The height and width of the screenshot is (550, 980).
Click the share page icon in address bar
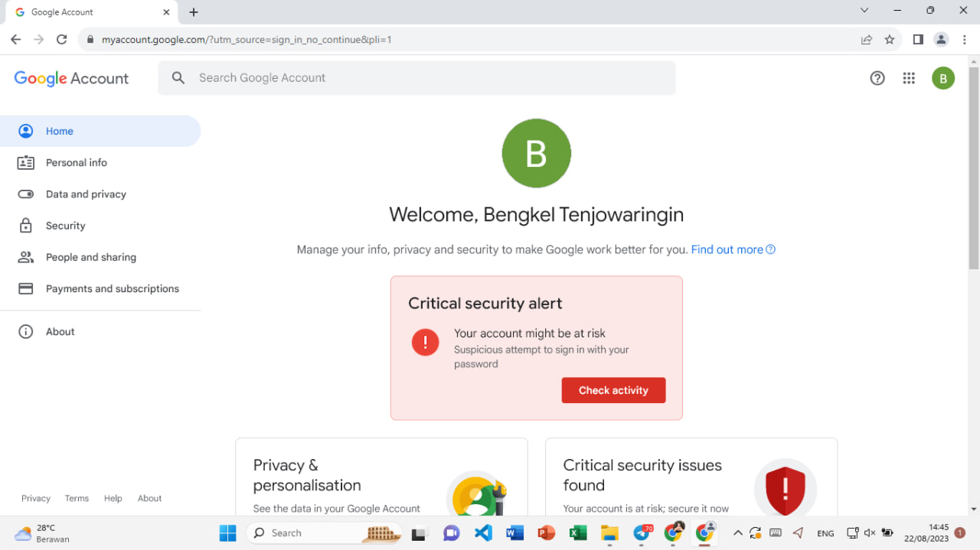point(867,40)
